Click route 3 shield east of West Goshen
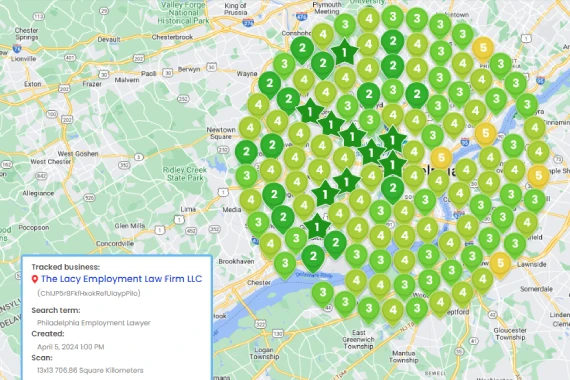This screenshot has width=570, height=380. coord(139,157)
